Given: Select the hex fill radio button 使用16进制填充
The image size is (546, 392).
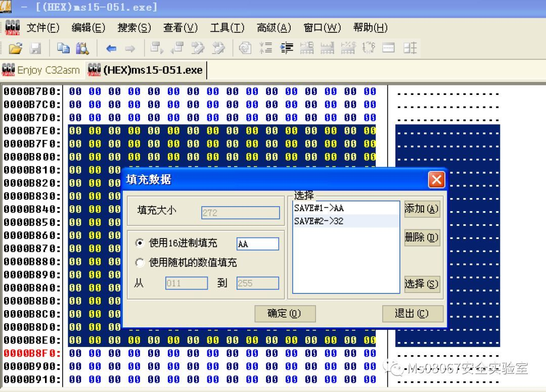Looking at the screenshot, I should click(x=140, y=243).
